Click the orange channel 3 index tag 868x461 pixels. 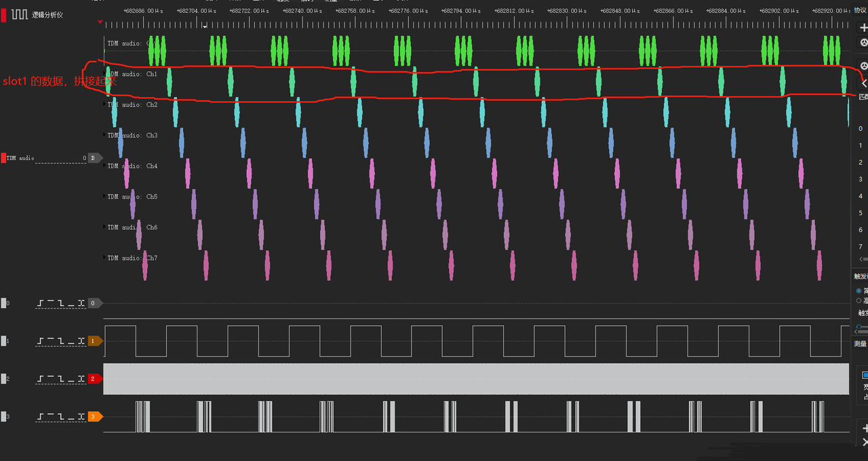pos(95,416)
